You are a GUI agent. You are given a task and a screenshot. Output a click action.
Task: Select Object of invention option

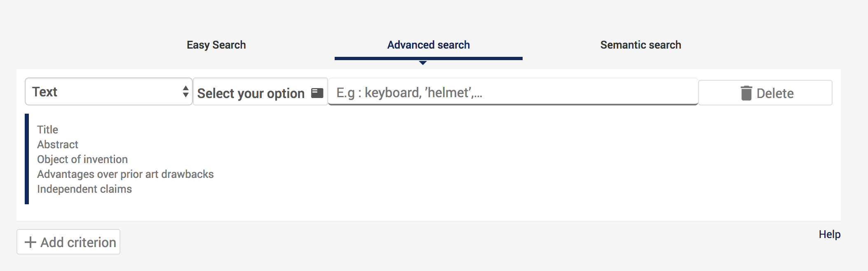[82, 159]
